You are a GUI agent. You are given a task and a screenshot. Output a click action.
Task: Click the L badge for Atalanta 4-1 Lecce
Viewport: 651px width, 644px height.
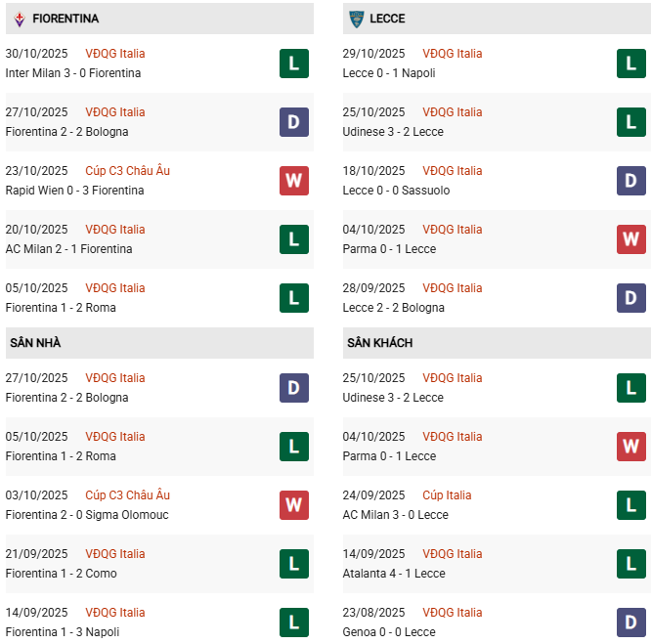point(630,564)
